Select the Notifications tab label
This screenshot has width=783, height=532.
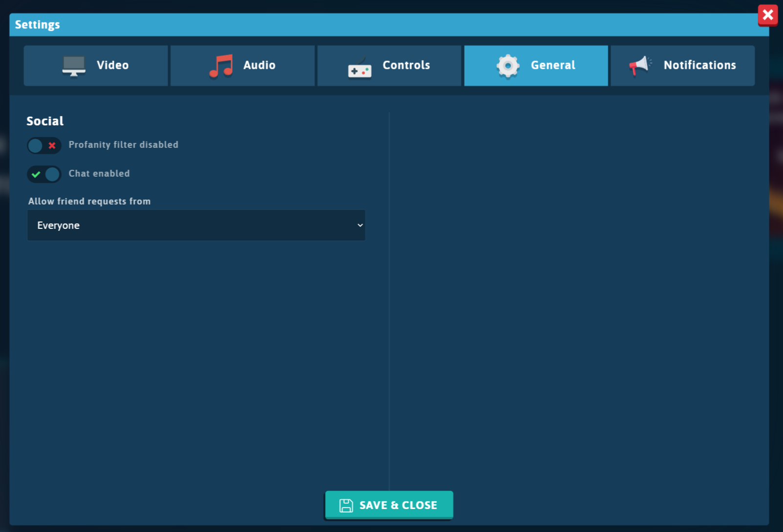[x=699, y=65]
